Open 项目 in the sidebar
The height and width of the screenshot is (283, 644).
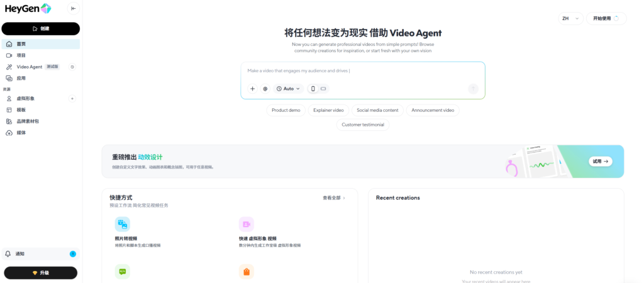tap(21, 55)
